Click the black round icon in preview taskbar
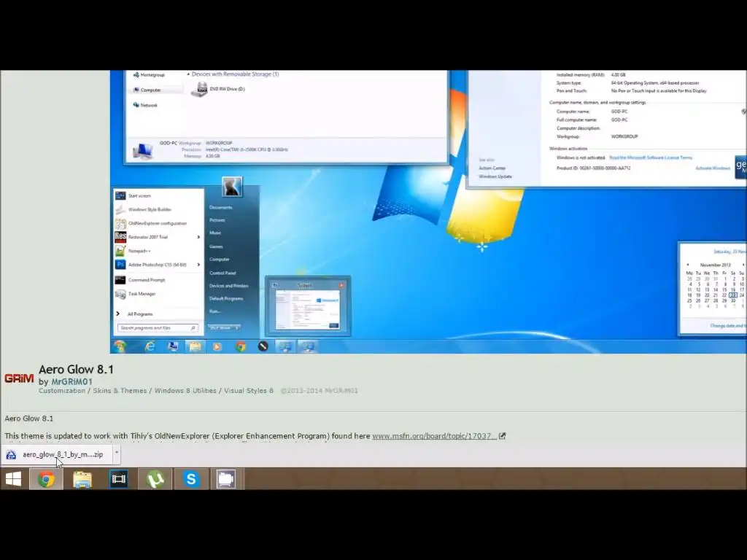 (263, 346)
